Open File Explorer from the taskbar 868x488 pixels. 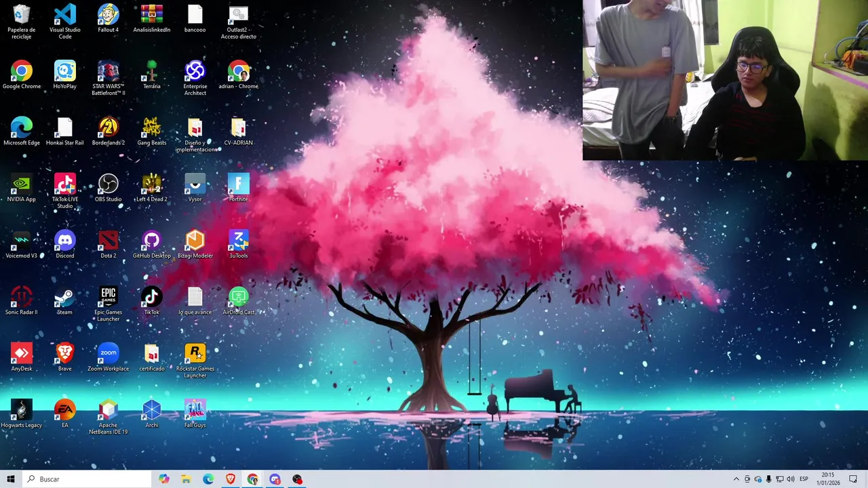tap(186, 479)
